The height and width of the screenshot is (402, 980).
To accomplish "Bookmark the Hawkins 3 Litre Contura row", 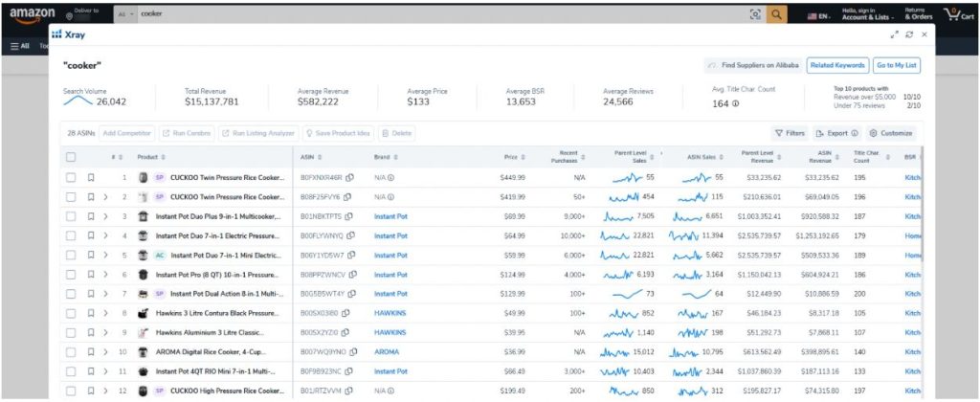I will coord(91,313).
